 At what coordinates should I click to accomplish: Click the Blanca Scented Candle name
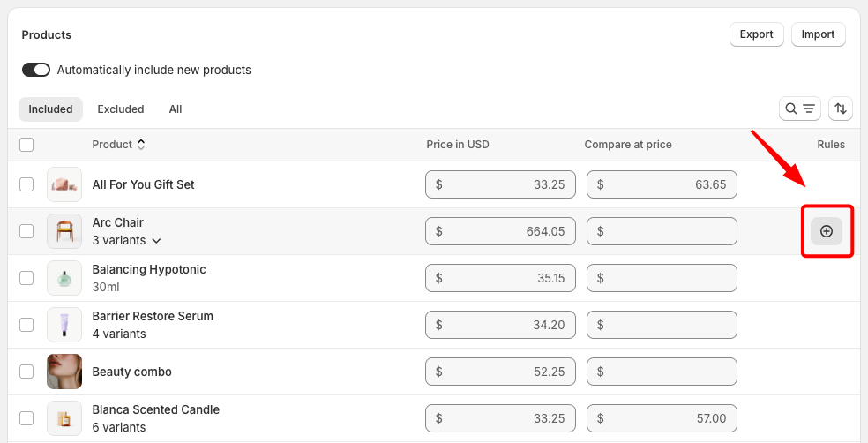point(155,409)
